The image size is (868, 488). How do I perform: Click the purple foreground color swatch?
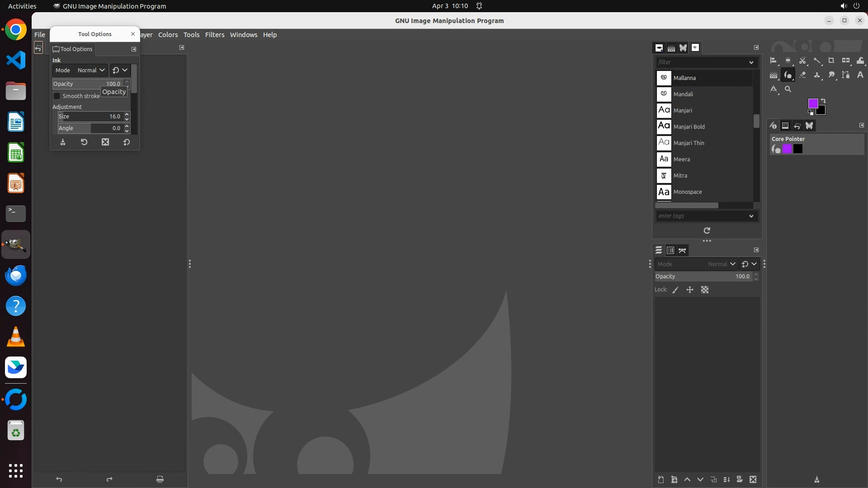(812, 103)
